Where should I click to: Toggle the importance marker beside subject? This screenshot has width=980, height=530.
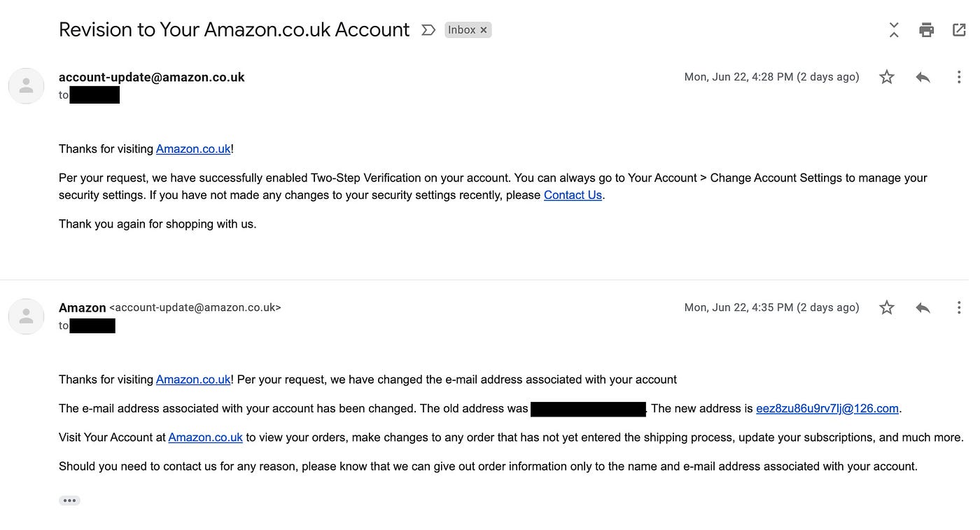428,30
